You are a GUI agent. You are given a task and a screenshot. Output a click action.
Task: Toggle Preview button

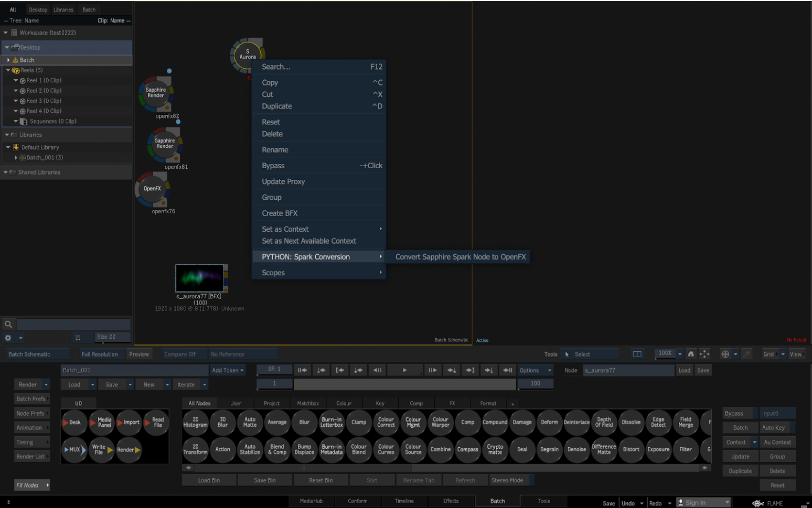click(139, 354)
